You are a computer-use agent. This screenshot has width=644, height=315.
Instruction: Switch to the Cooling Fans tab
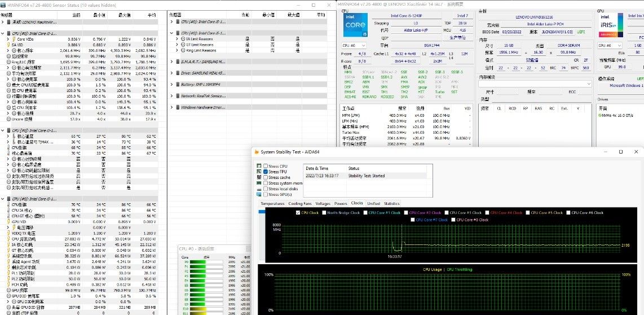pos(300,204)
